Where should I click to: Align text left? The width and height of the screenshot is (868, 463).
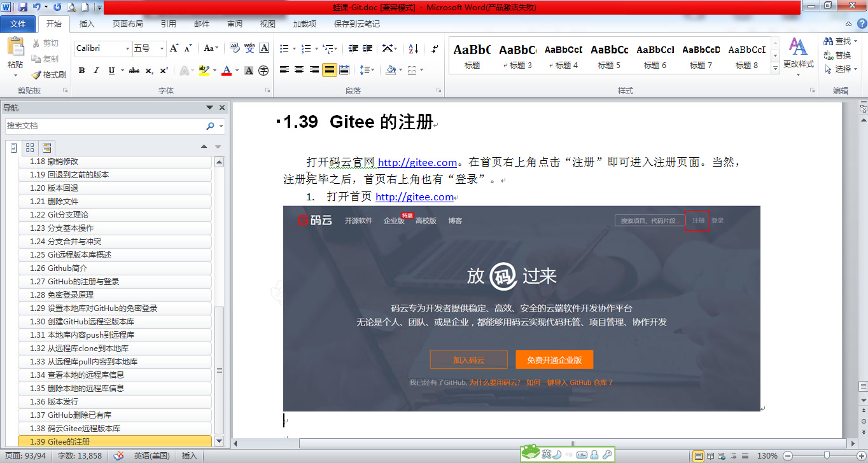284,70
